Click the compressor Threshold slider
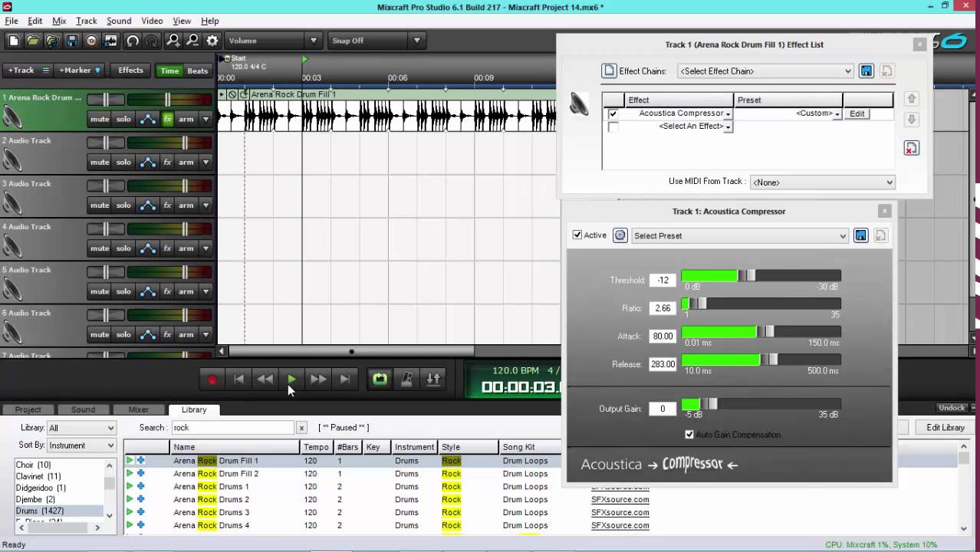This screenshot has width=980, height=552. [x=761, y=276]
